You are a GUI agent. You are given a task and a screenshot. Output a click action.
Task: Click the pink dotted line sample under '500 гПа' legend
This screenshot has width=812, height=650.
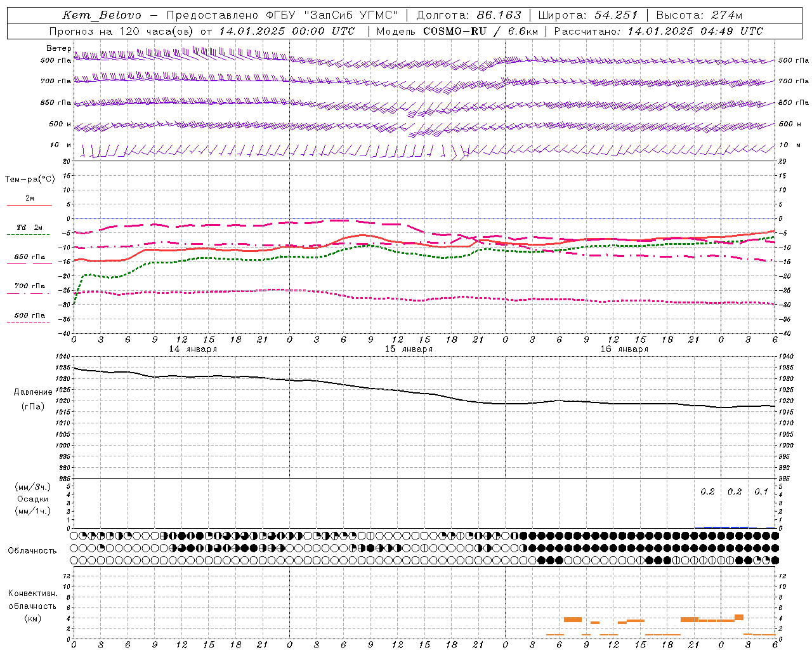coord(28,322)
